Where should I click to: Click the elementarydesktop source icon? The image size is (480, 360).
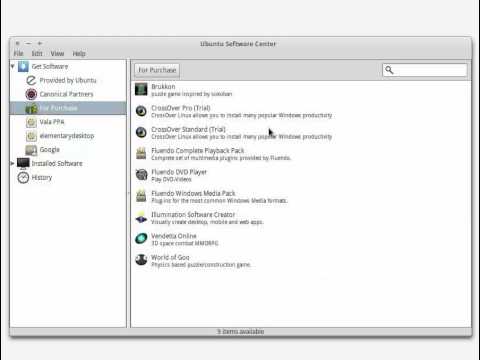(31, 136)
